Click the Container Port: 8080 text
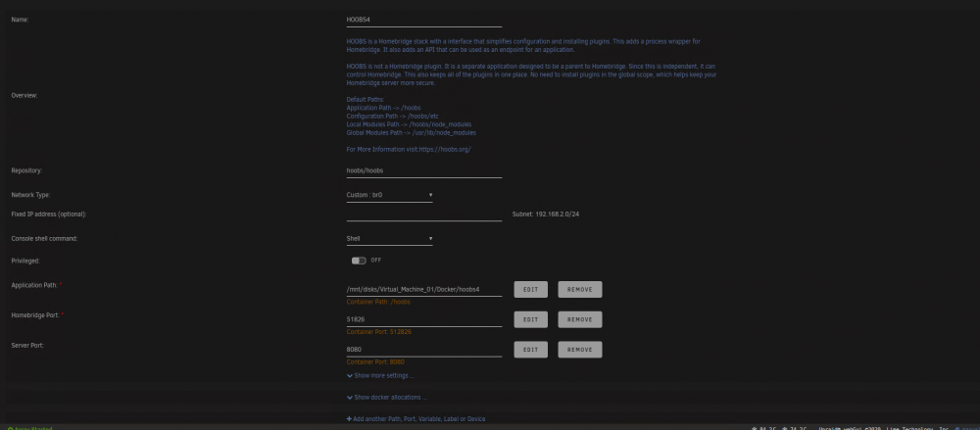The image size is (980, 430). point(375,361)
